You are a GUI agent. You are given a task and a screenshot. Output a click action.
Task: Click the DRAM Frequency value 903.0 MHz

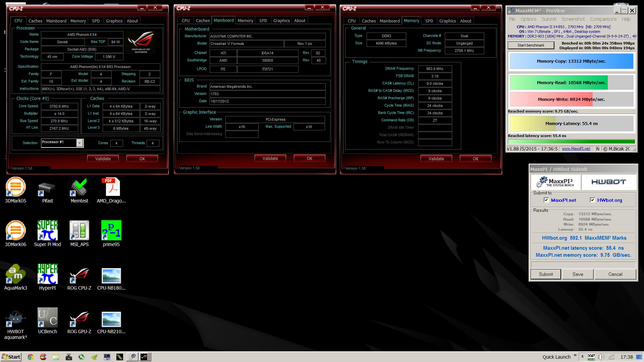pos(435,69)
